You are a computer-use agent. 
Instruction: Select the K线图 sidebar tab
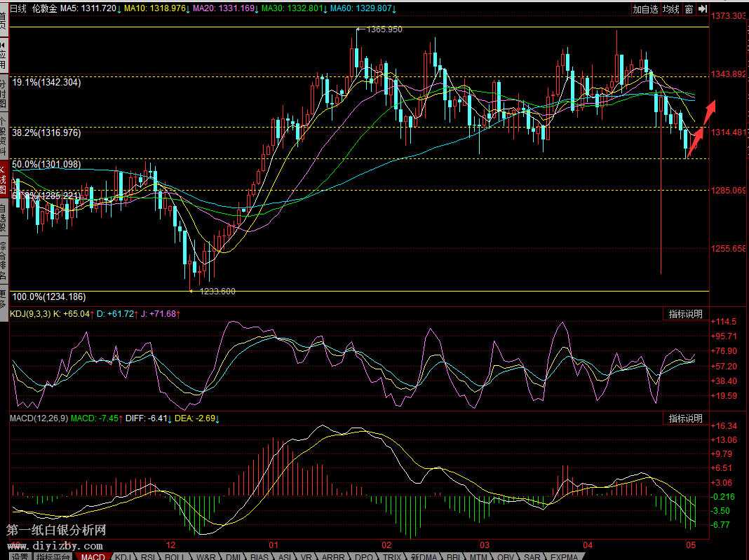4,179
